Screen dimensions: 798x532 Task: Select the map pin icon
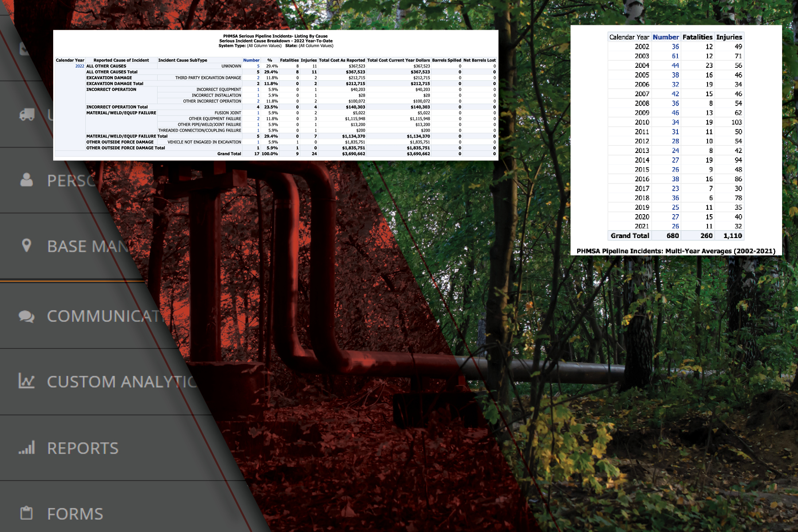(x=27, y=246)
